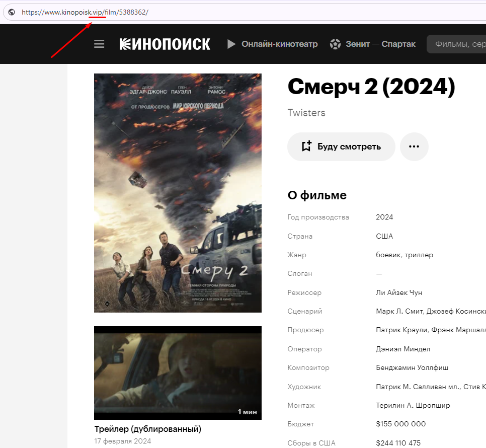This screenshot has height=448, width=486.
Task: Click the боевик genre link
Action: [389, 255]
